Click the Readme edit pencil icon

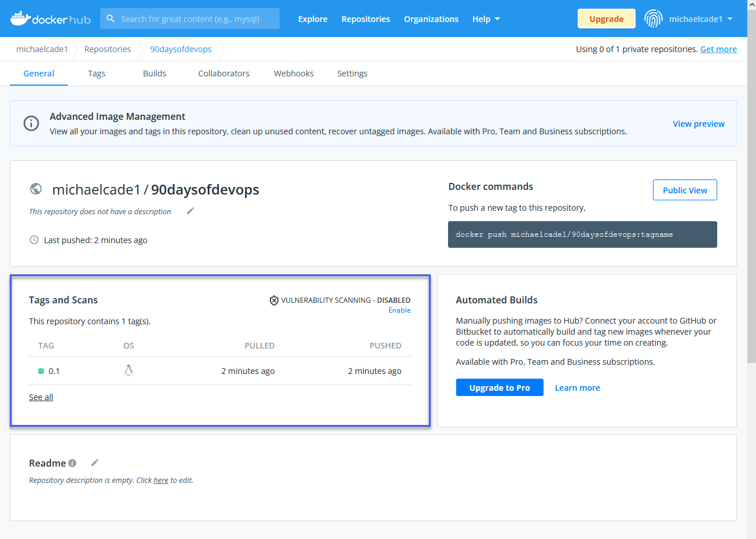pyautogui.click(x=95, y=463)
